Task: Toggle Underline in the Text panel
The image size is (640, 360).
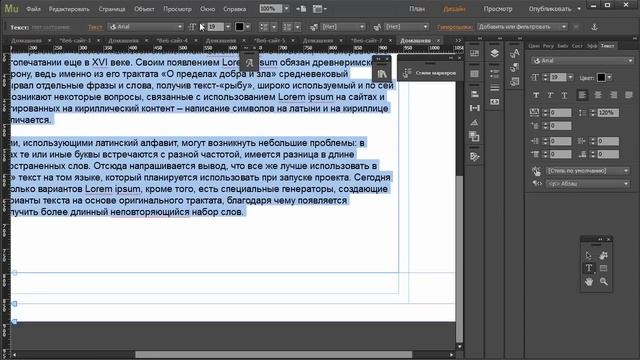Action: [564, 95]
